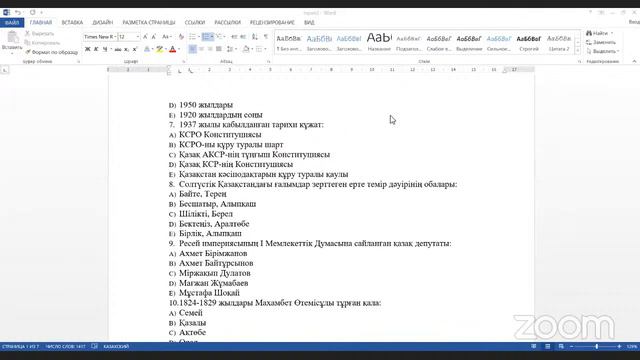Click the bulleted list icon

tap(192, 37)
